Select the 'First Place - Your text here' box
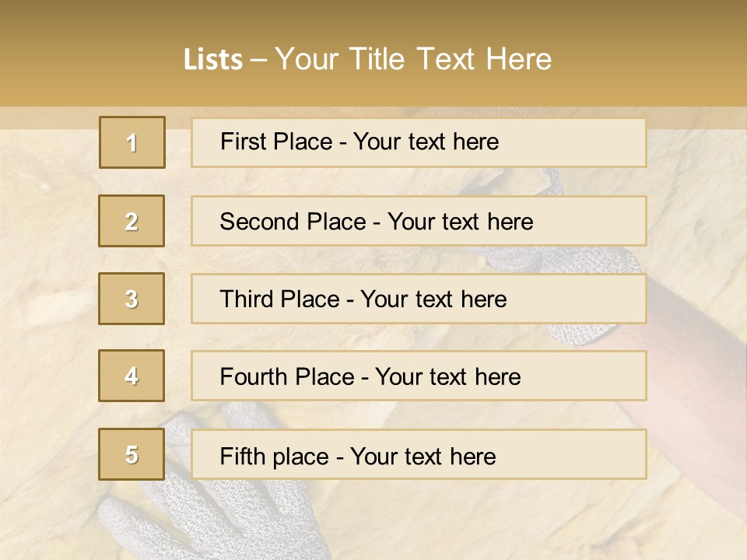747x560 pixels. tap(419, 142)
